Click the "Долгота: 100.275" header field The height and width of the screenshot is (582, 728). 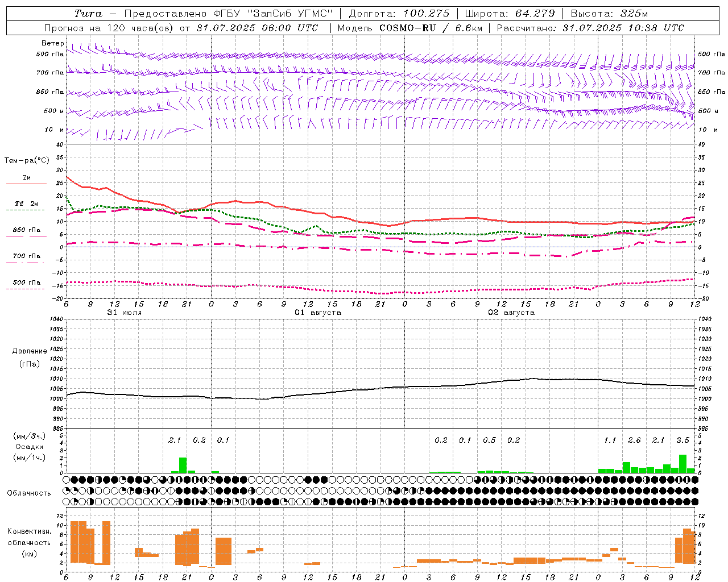click(399, 14)
